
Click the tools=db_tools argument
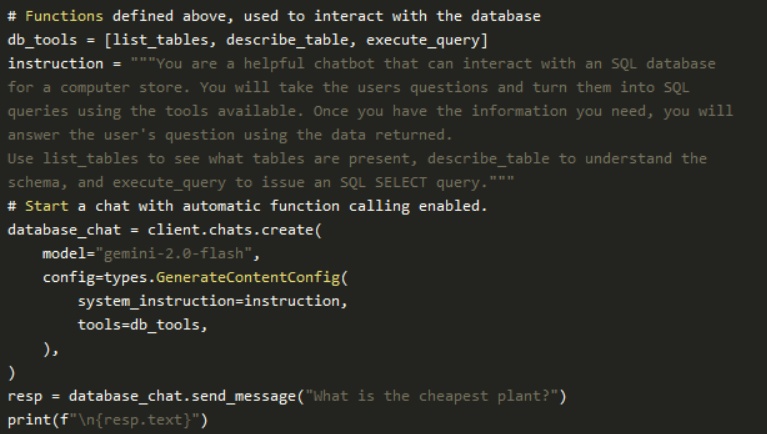click(144, 325)
